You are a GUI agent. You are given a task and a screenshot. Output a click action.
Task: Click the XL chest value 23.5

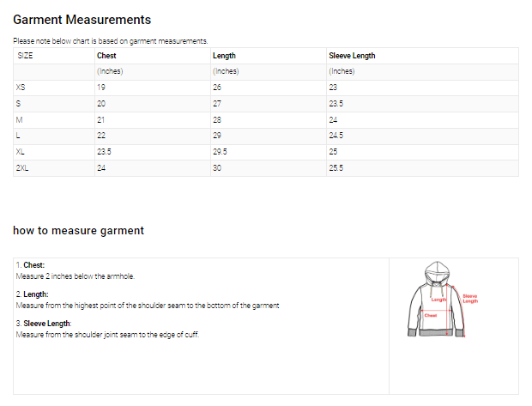pos(104,152)
